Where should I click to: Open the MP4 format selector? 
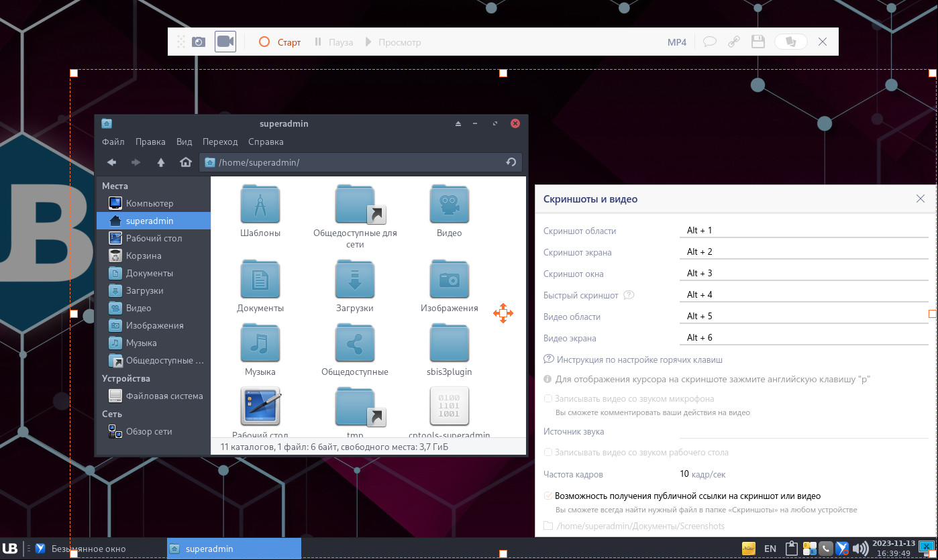coord(676,42)
